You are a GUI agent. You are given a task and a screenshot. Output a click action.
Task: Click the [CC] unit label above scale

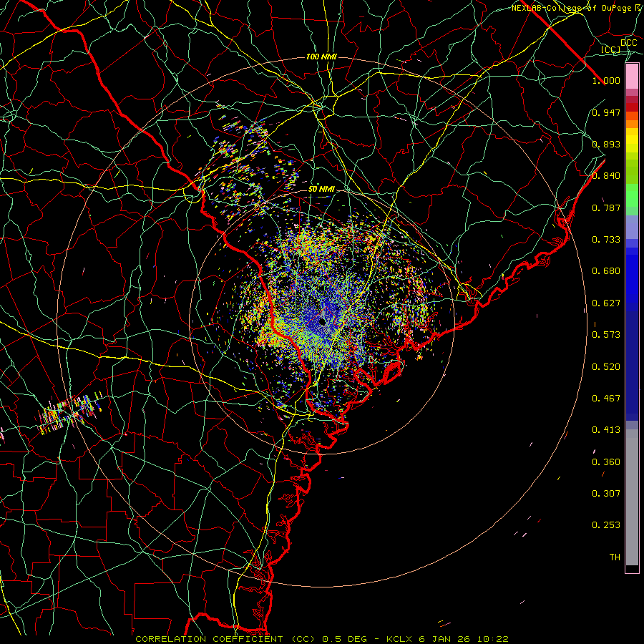pos(611,49)
